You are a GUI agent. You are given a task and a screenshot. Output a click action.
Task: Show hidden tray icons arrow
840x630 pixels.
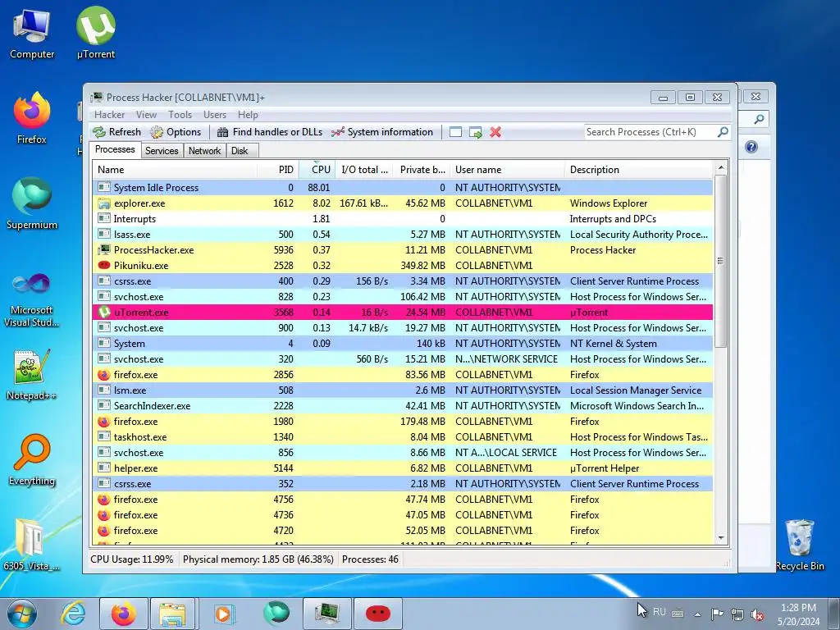pyautogui.click(x=697, y=614)
